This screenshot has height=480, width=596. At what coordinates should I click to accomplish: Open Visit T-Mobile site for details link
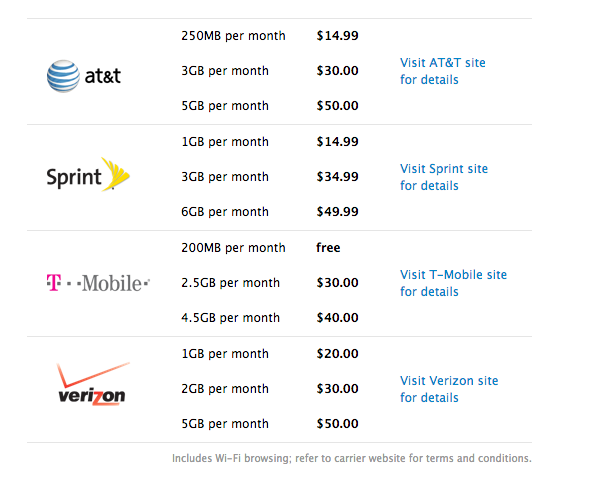click(453, 283)
